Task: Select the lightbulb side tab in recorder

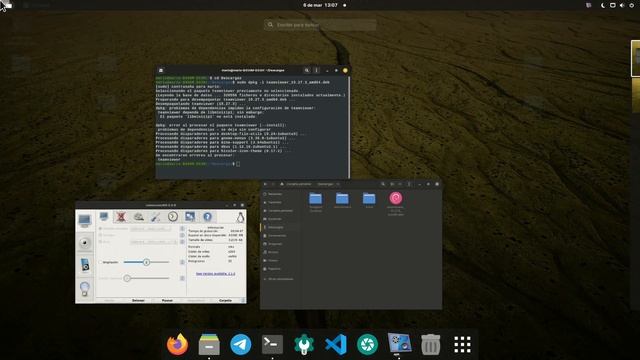Action: (85, 288)
